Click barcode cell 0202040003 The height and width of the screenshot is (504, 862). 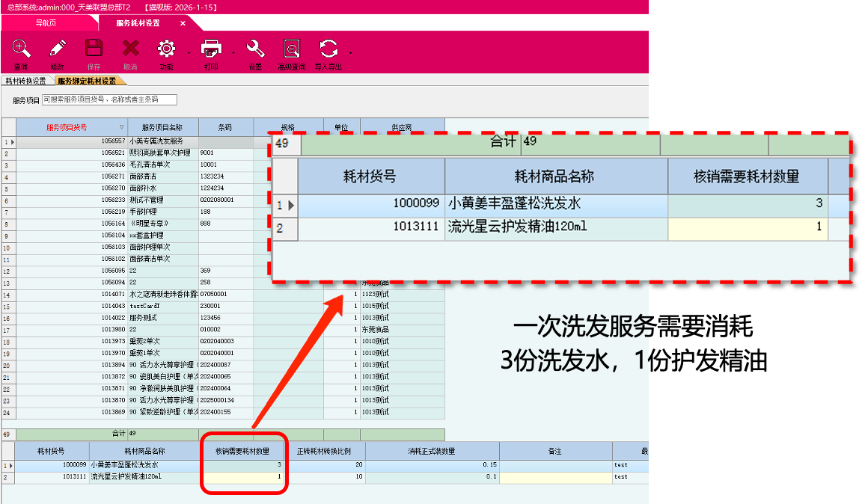pos(225,341)
